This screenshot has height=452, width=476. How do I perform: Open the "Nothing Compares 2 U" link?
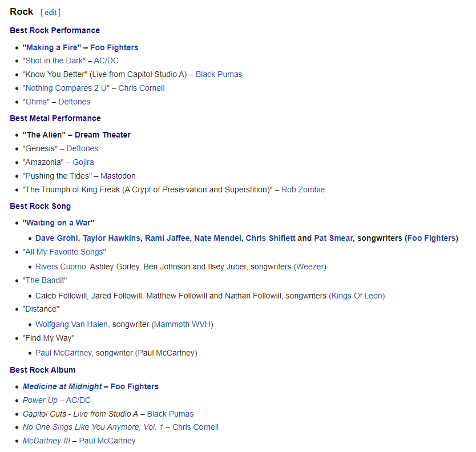pos(66,88)
